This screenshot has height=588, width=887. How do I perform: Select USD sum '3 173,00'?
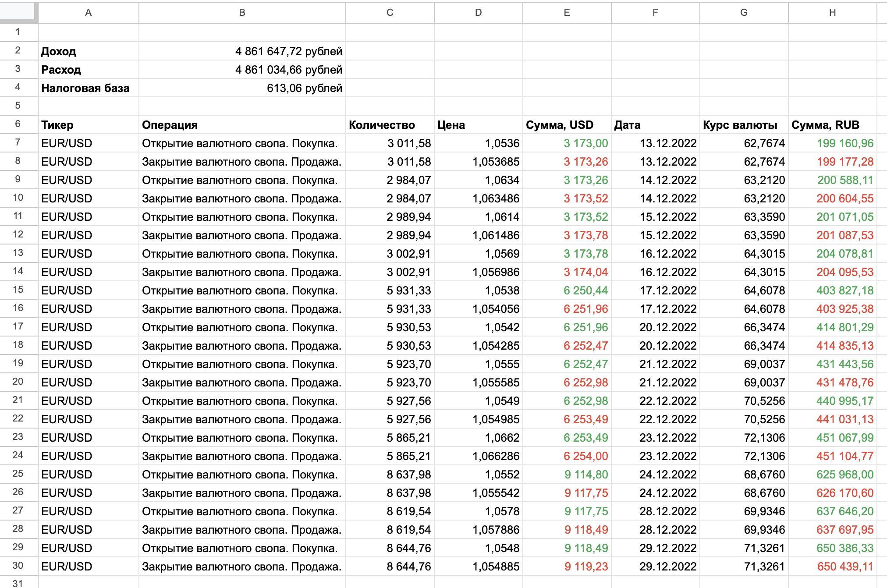coord(567,143)
